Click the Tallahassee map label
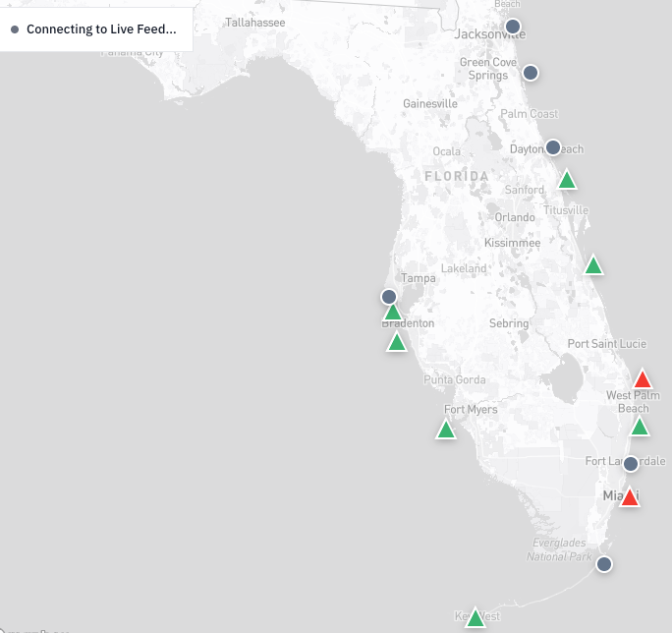This screenshot has height=633, width=672. click(255, 23)
